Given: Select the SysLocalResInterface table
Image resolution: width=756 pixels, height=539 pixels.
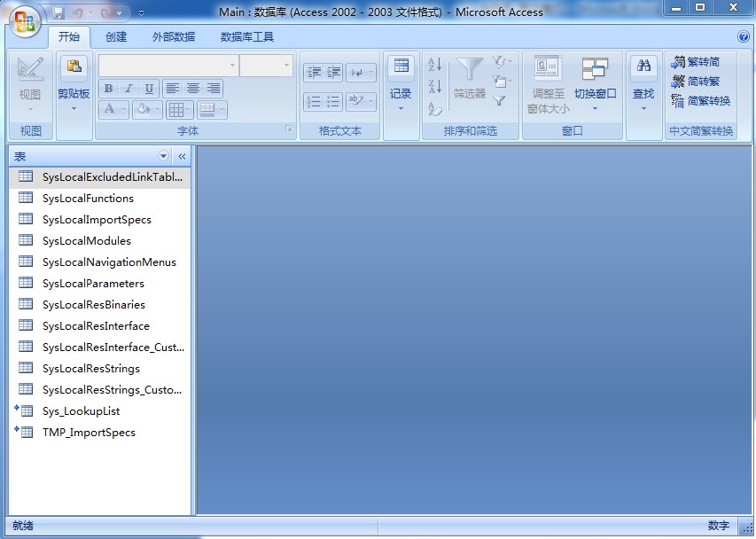Looking at the screenshot, I should point(100,325).
